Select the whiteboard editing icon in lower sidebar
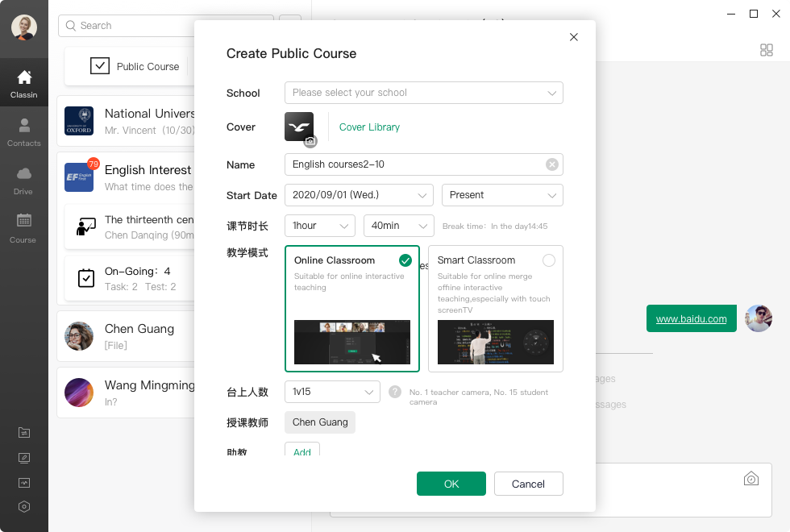 pos(24,458)
